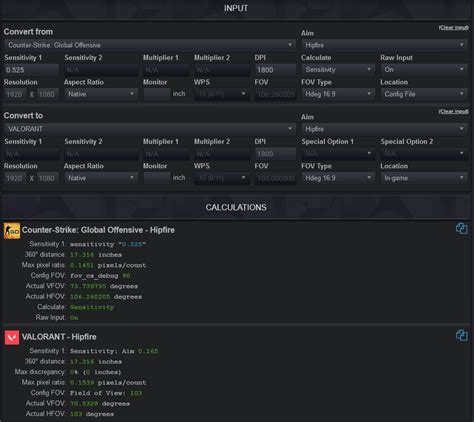Viewport: 474px width, 422px height.
Task: Open the Raw Input On dropdown
Action: point(424,69)
